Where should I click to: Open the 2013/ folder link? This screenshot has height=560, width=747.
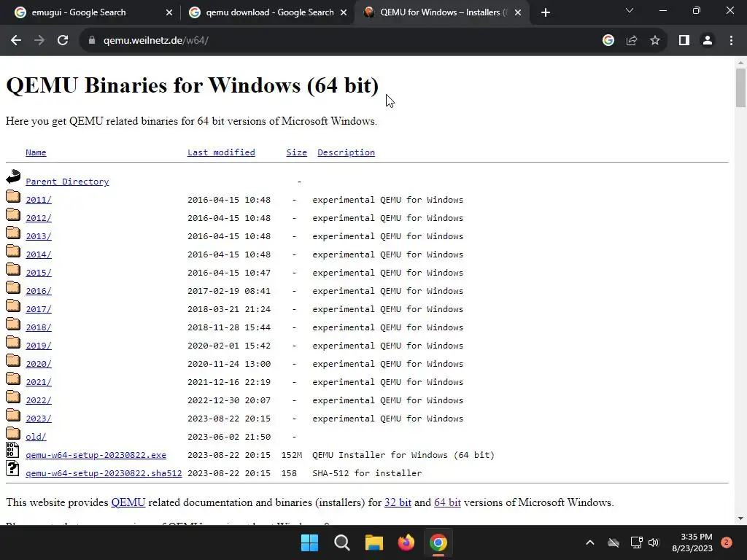(39, 236)
